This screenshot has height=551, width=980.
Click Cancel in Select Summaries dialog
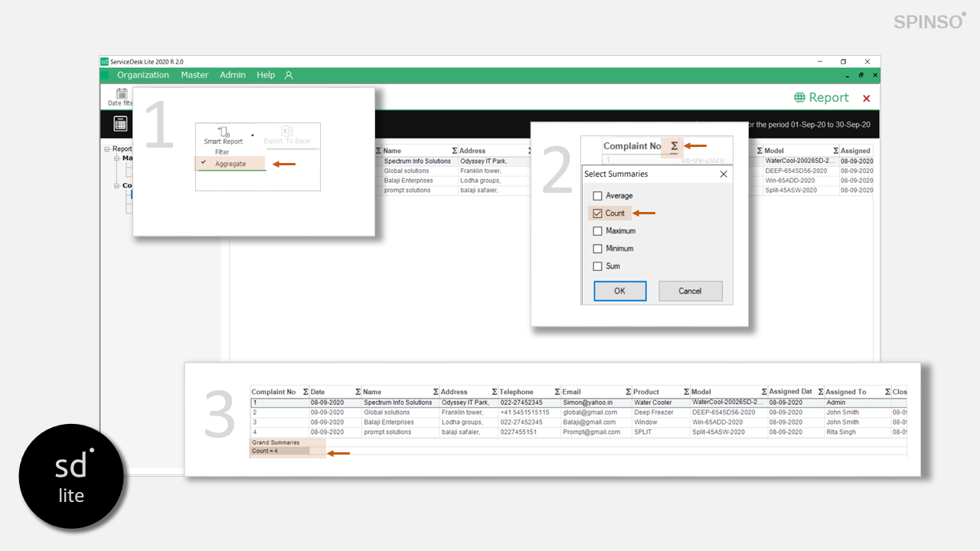click(690, 291)
